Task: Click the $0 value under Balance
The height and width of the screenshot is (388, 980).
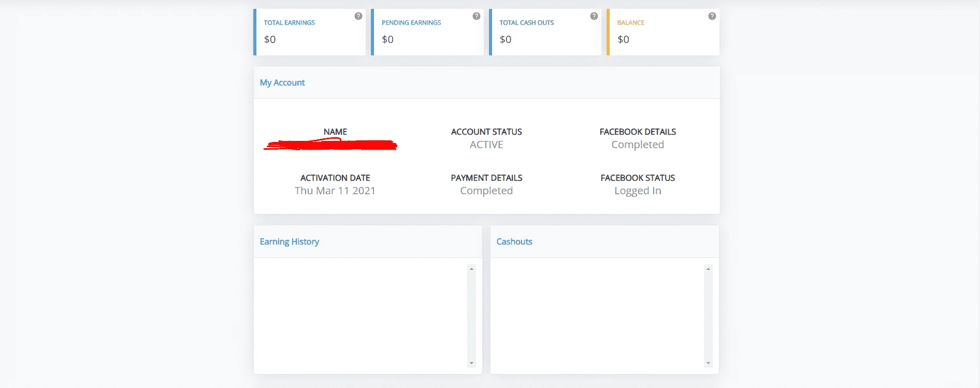Action: (x=623, y=39)
